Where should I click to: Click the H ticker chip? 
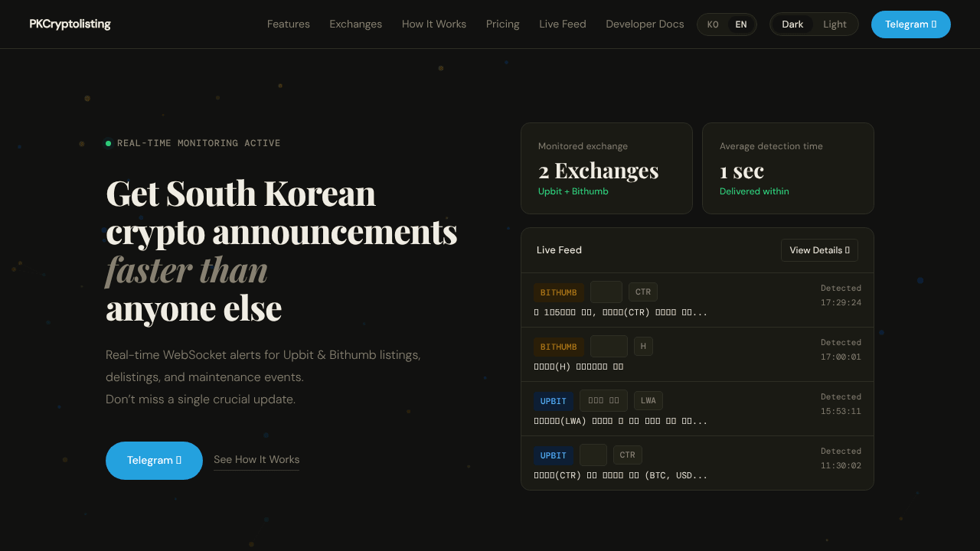[643, 347]
